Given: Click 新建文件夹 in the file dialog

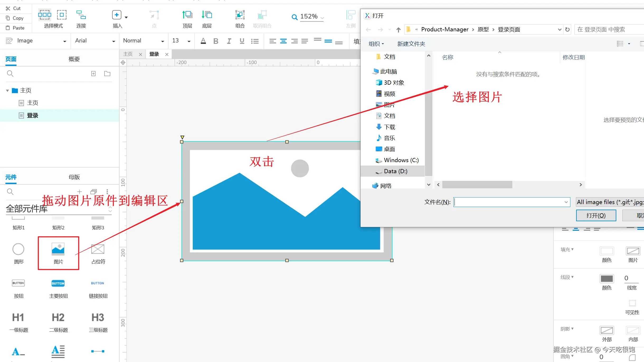Looking at the screenshot, I should point(411,44).
